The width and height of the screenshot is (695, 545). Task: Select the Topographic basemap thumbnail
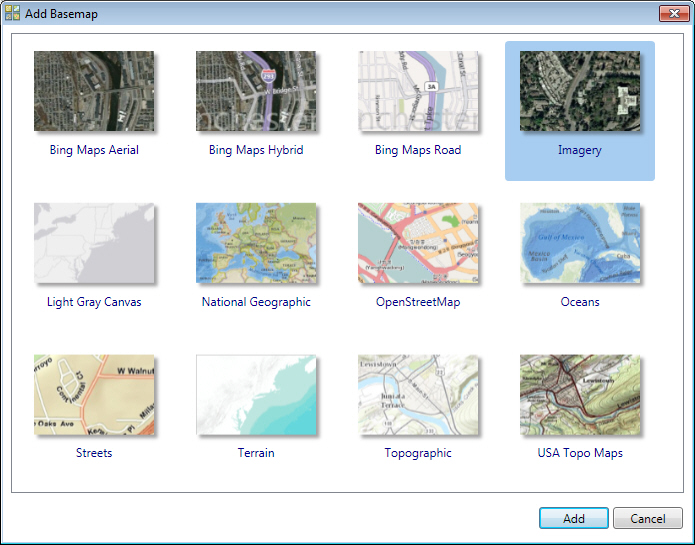(x=418, y=394)
